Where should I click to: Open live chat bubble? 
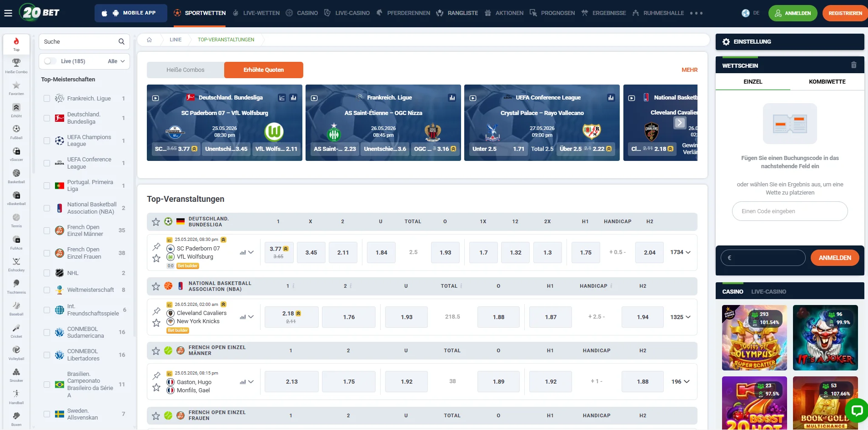pos(857,410)
